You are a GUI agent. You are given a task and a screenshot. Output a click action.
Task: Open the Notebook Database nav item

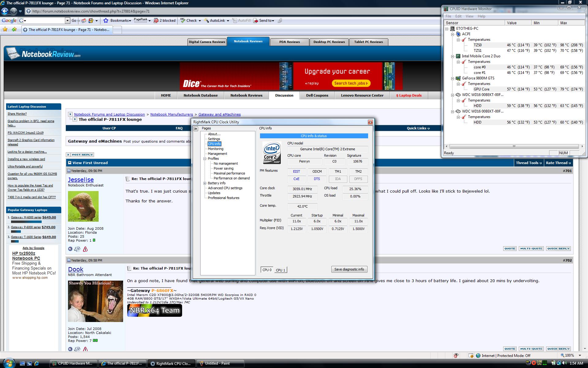[201, 95]
